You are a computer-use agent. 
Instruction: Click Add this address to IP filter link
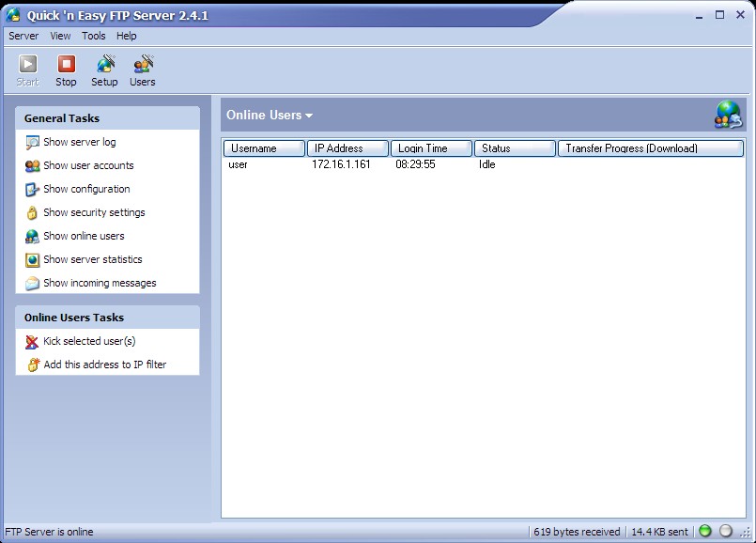(x=104, y=365)
